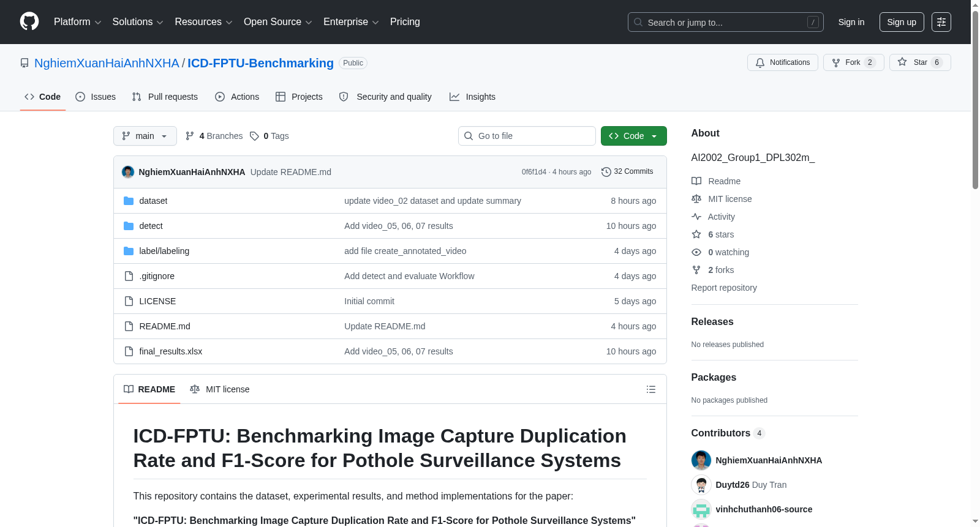Click the LICENSE file icon
The image size is (980, 527).
(129, 301)
